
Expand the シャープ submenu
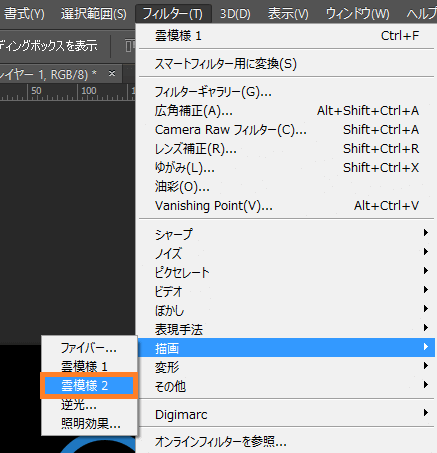pyautogui.click(x=287, y=234)
